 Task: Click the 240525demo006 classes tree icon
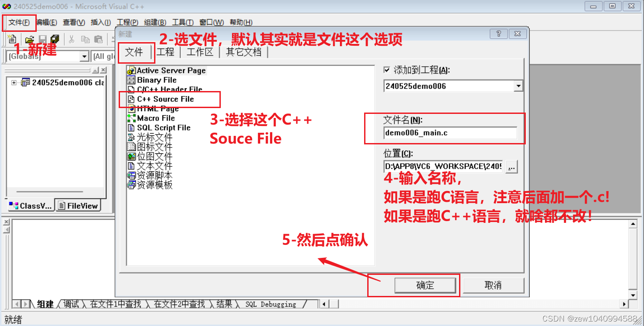click(25, 83)
